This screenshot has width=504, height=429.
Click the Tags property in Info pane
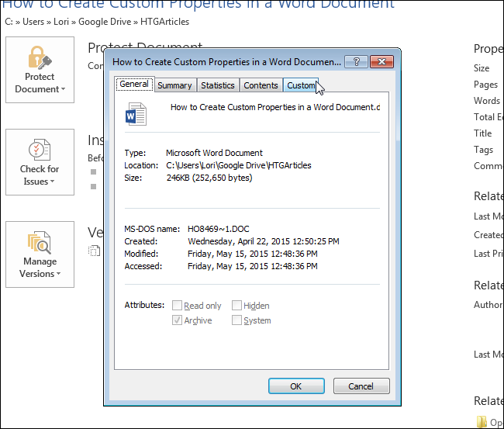point(483,150)
